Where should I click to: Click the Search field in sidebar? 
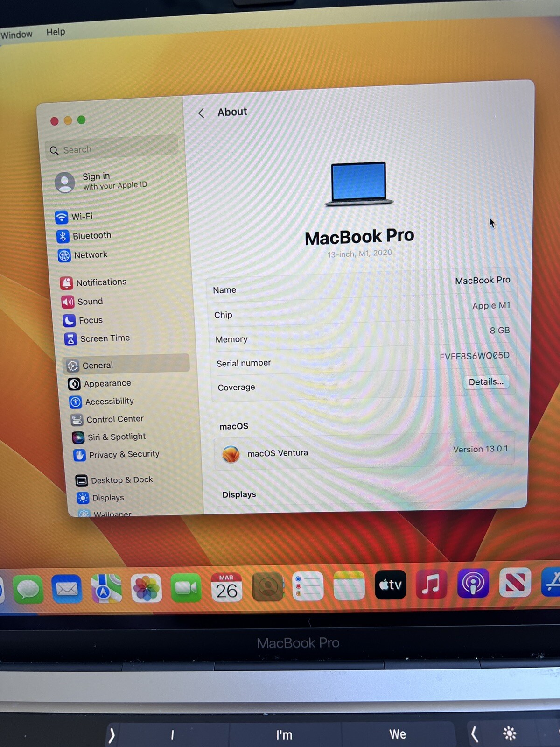point(112,149)
